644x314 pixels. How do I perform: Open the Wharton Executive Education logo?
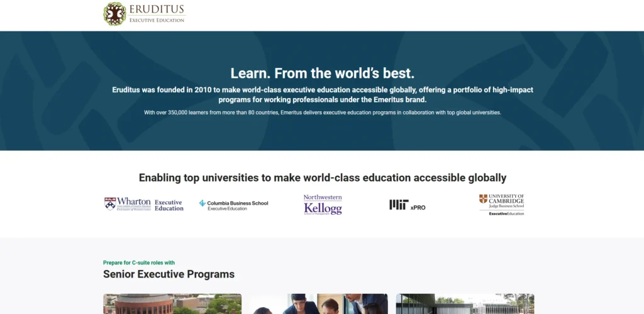point(144,204)
